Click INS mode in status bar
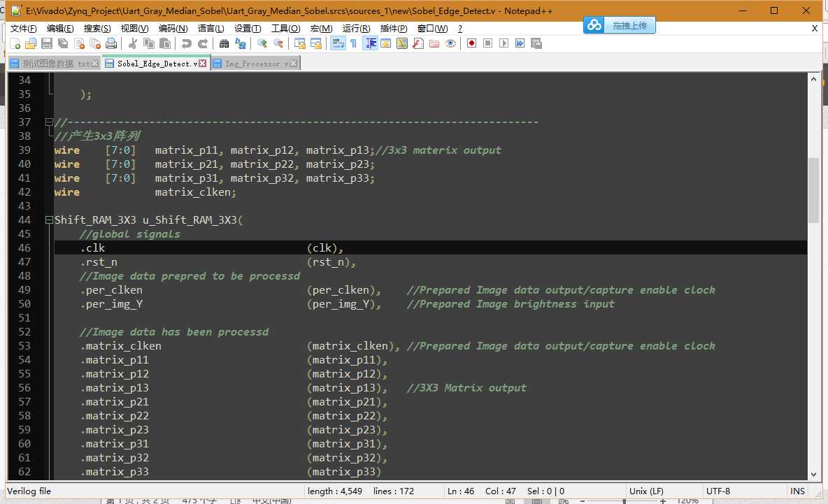This screenshot has width=828, height=504. point(797,491)
